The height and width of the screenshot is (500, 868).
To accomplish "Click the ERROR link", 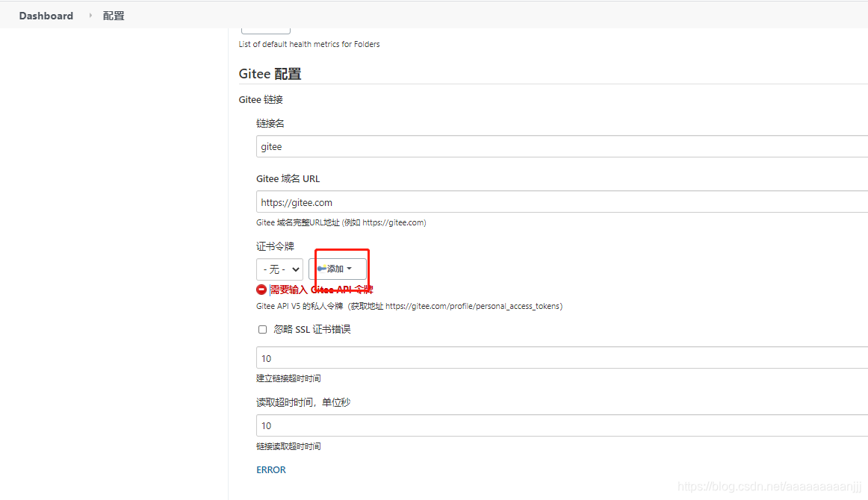I will pyautogui.click(x=270, y=469).
